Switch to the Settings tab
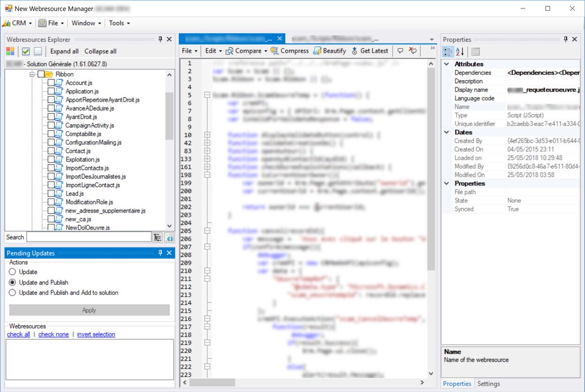The width and height of the screenshot is (585, 392). (x=488, y=384)
